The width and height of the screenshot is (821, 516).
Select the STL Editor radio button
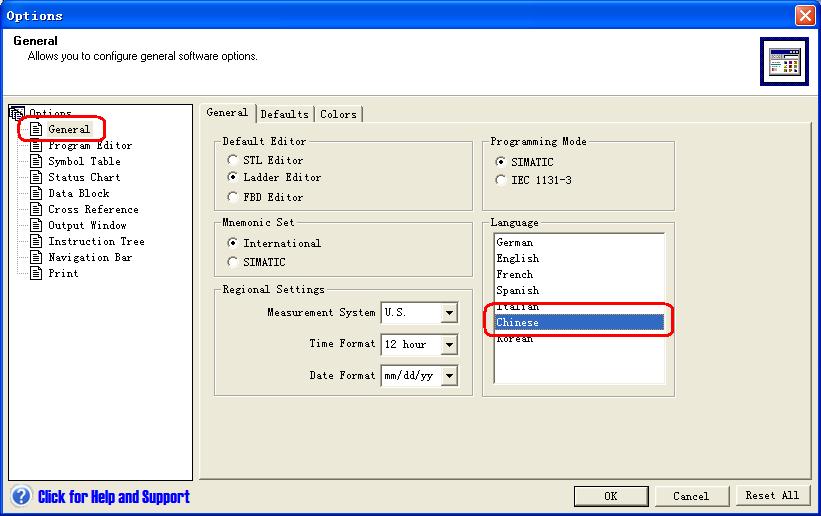(233, 160)
